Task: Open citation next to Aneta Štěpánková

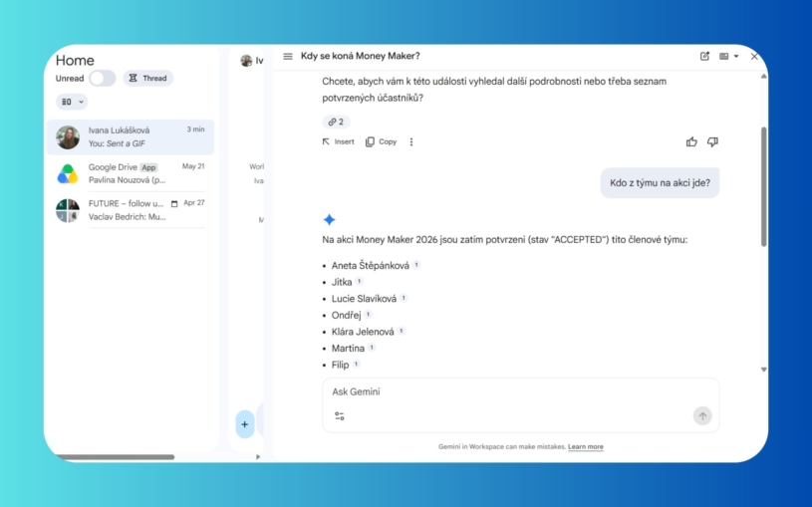Action: pos(416,265)
